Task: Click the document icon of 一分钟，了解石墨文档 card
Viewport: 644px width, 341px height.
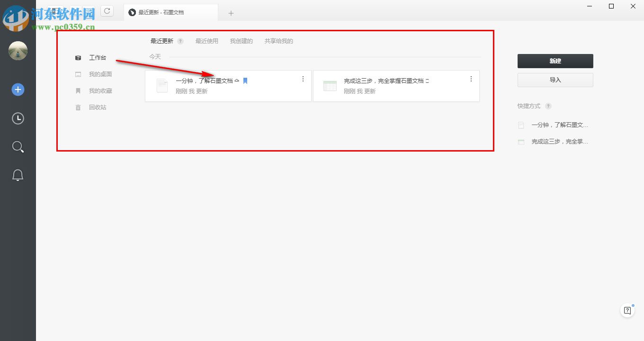Action: coord(162,86)
